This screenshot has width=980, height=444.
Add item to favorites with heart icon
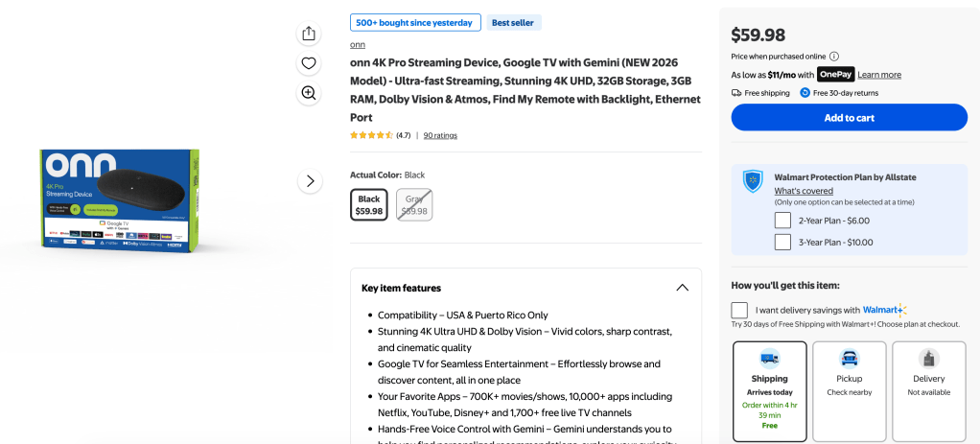coord(308,63)
